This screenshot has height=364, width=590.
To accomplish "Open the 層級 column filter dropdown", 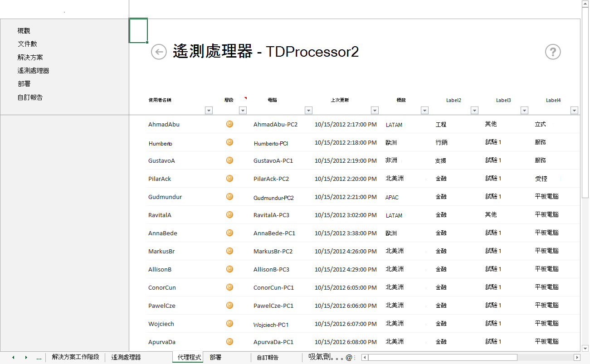I will coord(243,110).
